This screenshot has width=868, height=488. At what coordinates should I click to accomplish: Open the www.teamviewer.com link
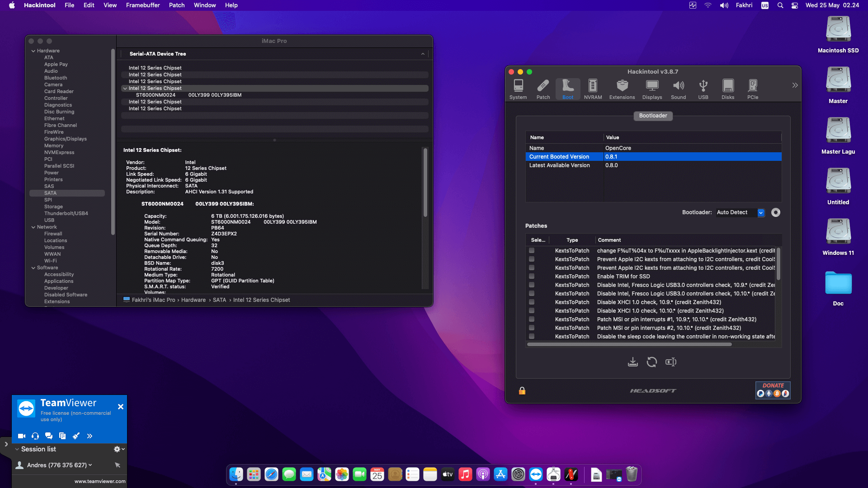100,482
